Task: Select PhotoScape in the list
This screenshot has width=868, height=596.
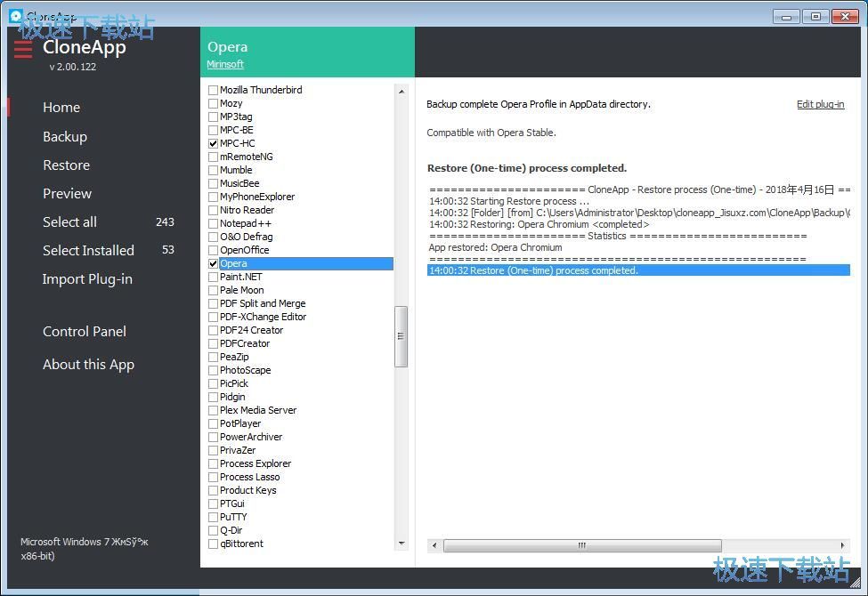Action: (x=245, y=370)
